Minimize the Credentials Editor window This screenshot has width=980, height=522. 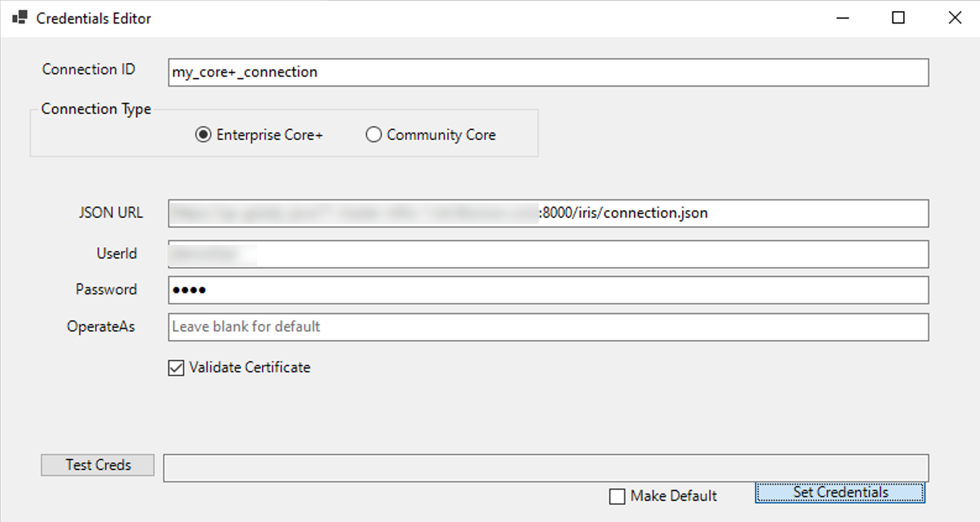pyautogui.click(x=842, y=18)
